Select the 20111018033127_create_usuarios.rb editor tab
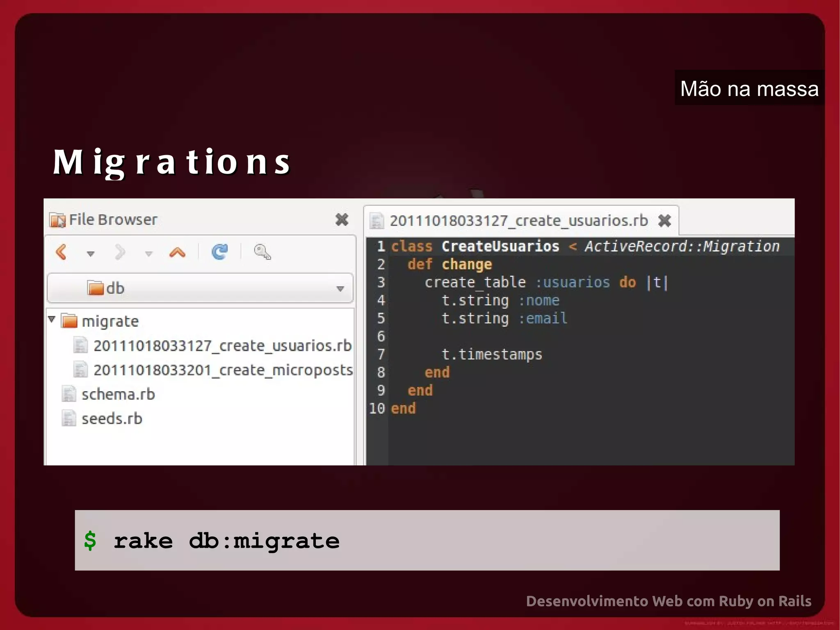This screenshot has width=840, height=630. pos(518,221)
